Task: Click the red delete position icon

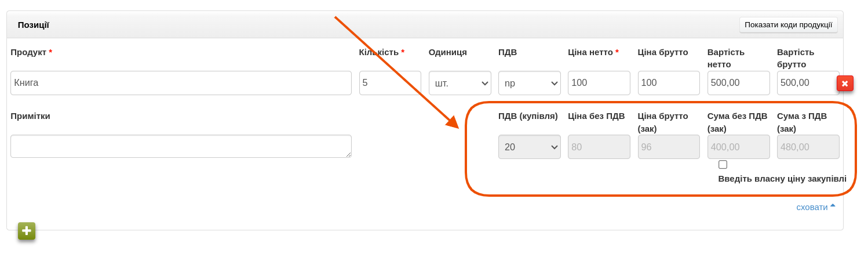Action: [x=845, y=84]
